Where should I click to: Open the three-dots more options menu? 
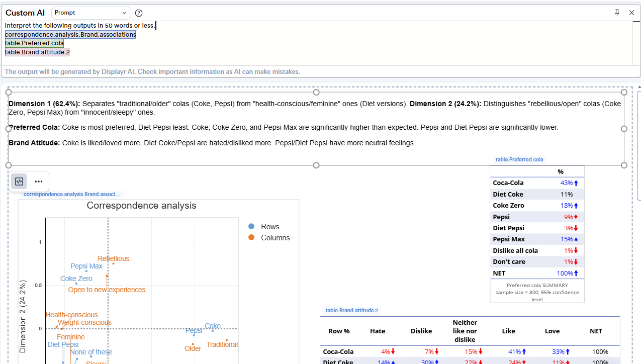click(x=39, y=181)
